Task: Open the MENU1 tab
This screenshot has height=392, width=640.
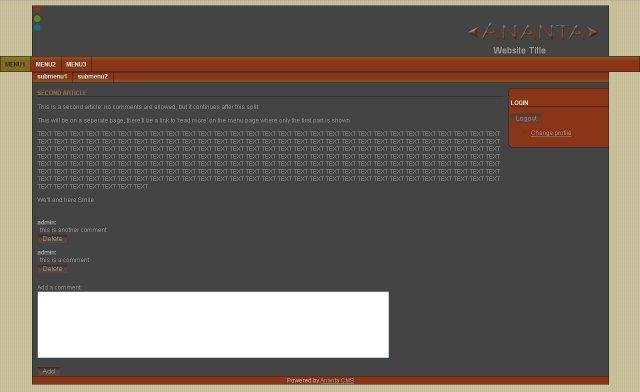Action: point(15,64)
